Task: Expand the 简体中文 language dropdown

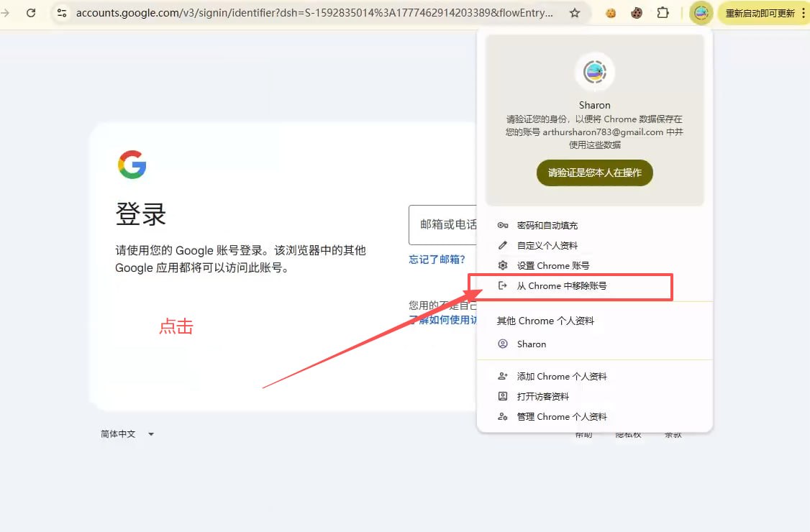Action: point(127,434)
